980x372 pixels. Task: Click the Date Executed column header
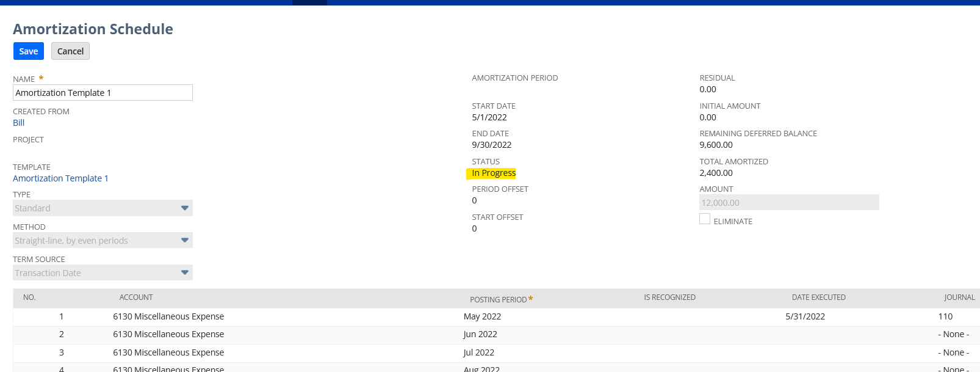818,297
